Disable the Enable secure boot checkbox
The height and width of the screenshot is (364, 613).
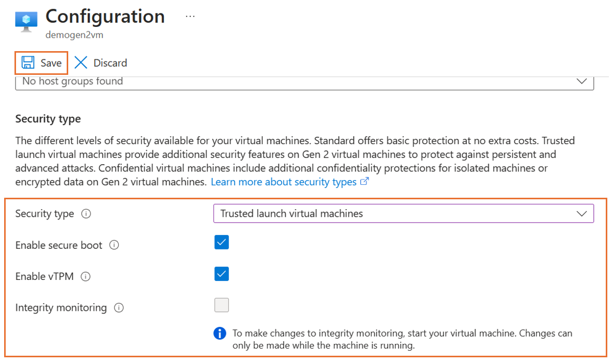tap(221, 242)
